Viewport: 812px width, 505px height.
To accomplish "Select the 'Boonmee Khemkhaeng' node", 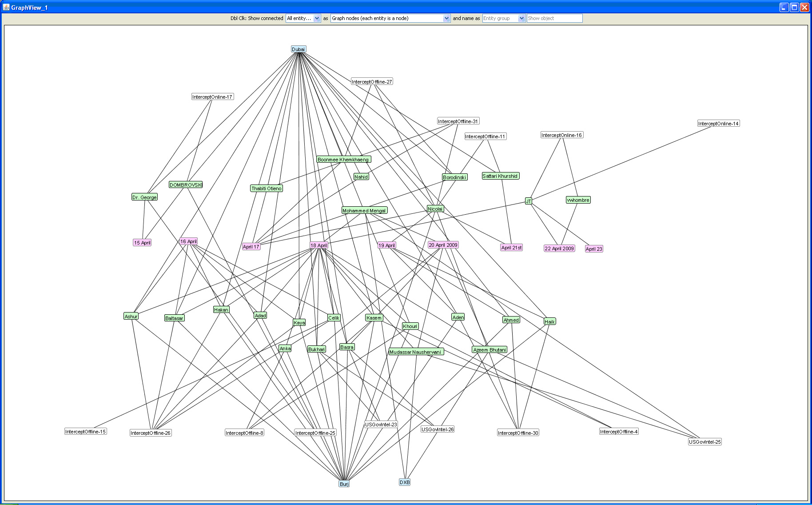I will (x=343, y=160).
